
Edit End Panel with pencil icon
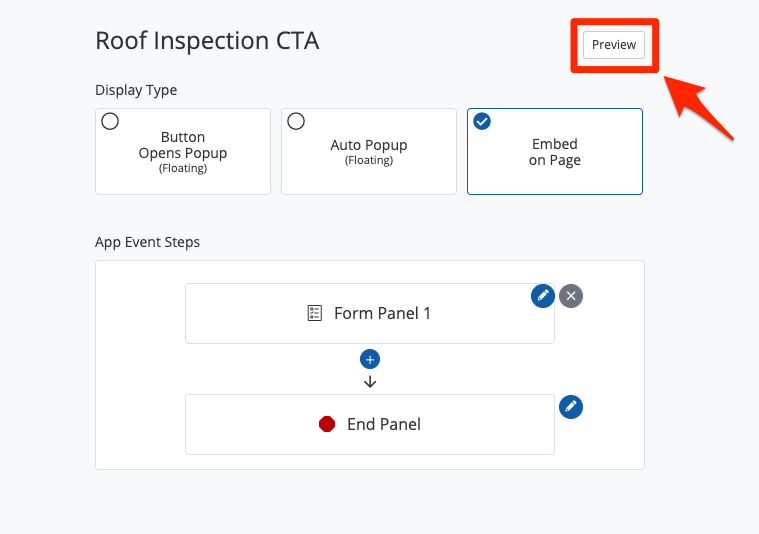(571, 407)
